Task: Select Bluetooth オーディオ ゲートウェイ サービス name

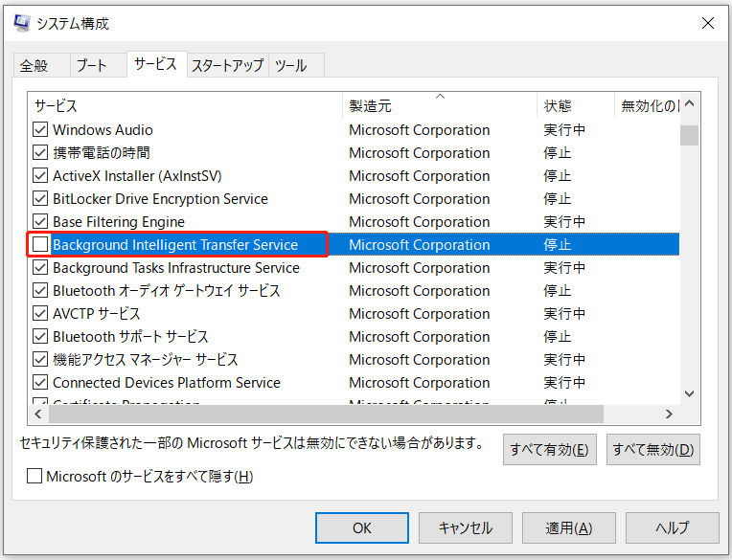Action: [x=166, y=290]
